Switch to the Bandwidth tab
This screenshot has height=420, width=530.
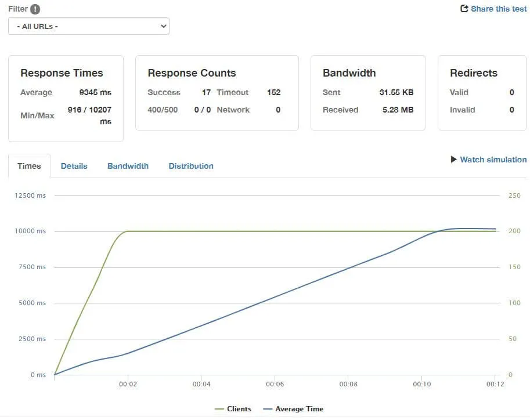tap(128, 166)
